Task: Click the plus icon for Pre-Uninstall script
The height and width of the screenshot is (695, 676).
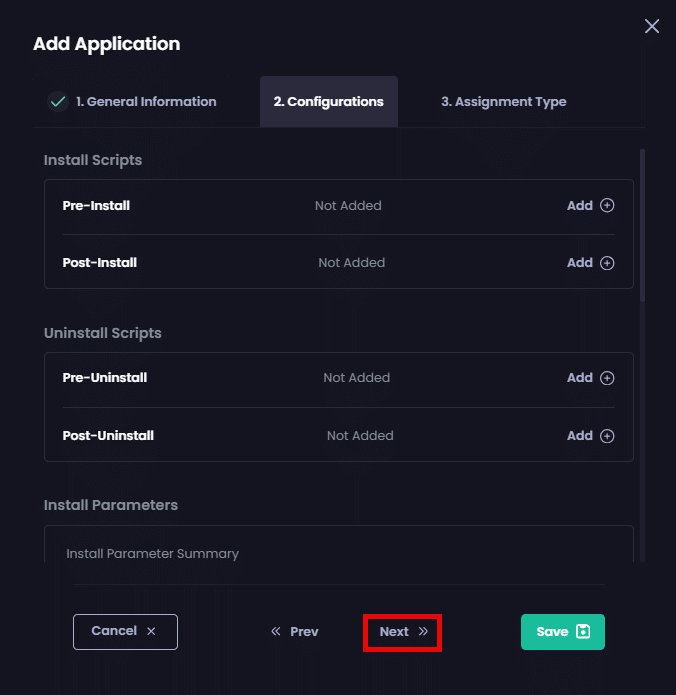Action: 607,378
